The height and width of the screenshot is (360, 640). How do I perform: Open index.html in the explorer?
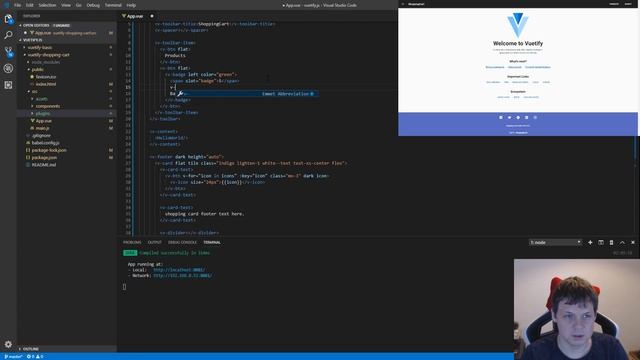46,84
